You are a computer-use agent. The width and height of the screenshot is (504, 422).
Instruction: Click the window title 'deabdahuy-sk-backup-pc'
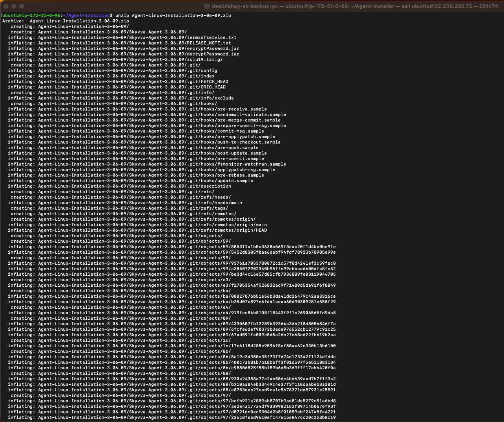(245, 6)
